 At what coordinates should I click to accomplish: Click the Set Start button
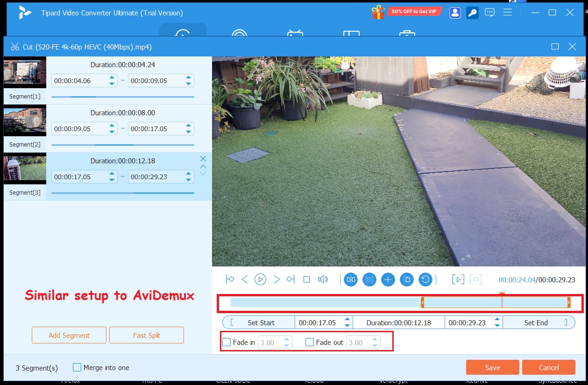(x=259, y=322)
